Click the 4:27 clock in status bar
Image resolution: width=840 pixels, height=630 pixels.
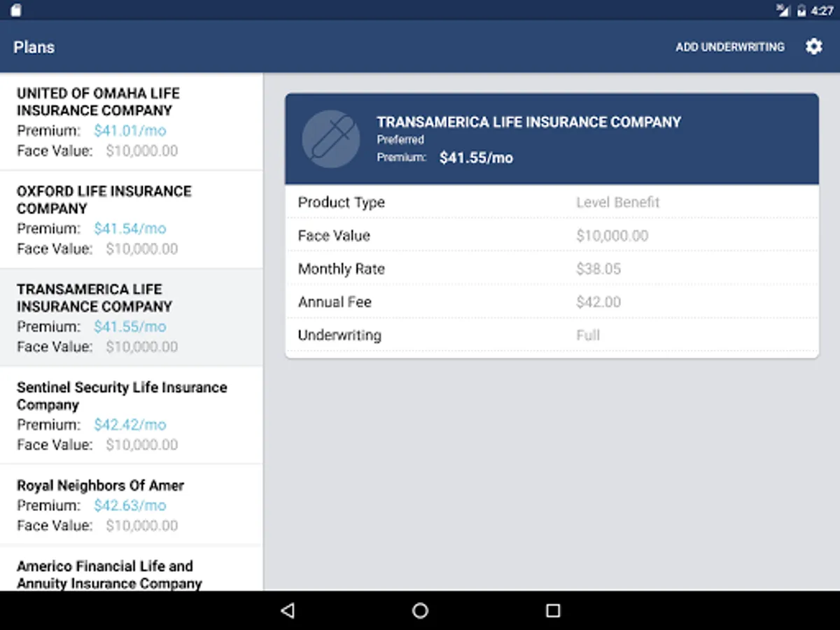tap(822, 10)
